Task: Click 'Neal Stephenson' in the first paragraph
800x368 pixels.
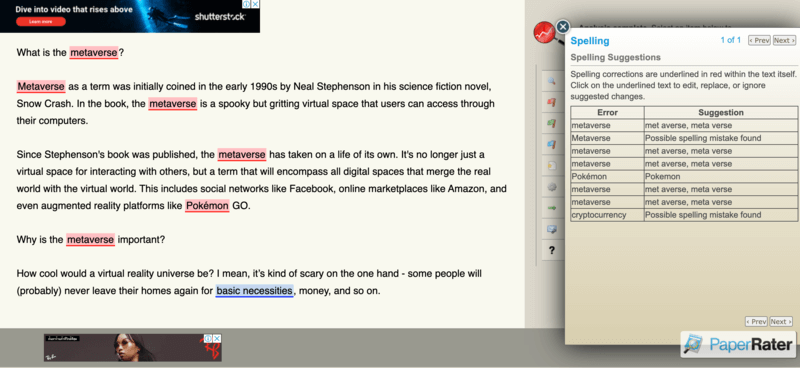Action: click(332, 87)
